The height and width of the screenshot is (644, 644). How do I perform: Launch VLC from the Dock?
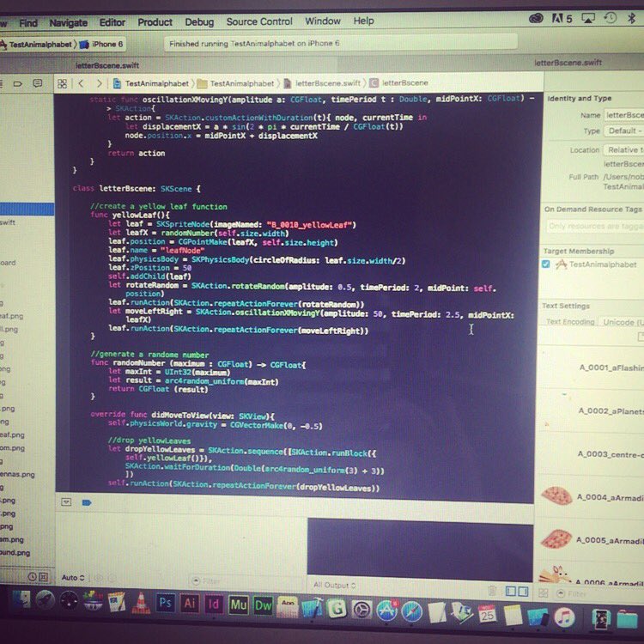click(141, 603)
